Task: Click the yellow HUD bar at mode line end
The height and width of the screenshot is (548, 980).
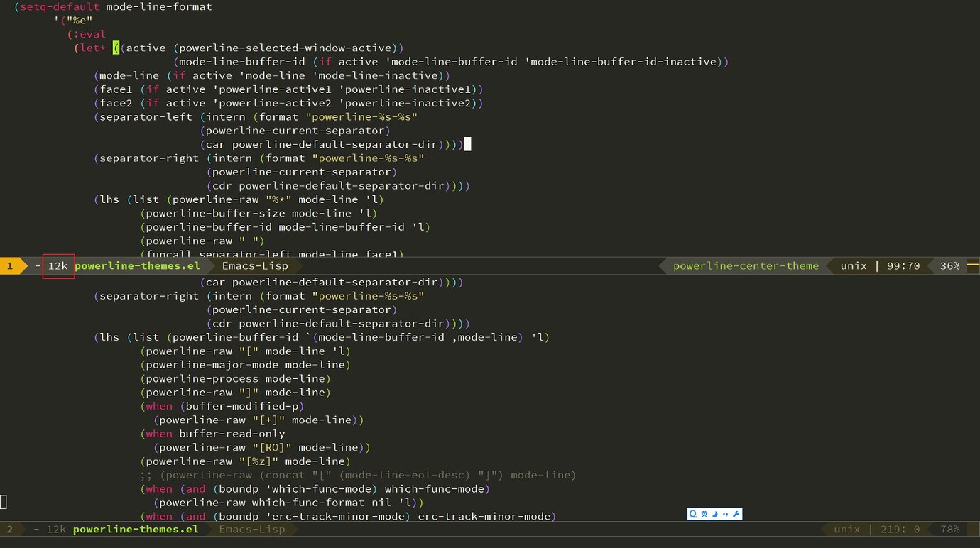Action: (973, 265)
